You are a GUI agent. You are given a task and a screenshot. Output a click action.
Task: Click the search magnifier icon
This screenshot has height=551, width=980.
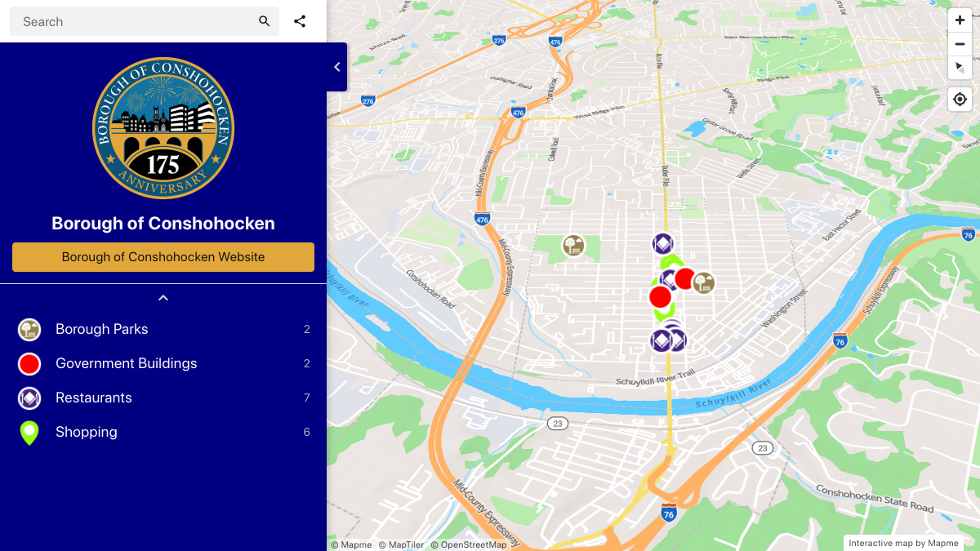(264, 21)
